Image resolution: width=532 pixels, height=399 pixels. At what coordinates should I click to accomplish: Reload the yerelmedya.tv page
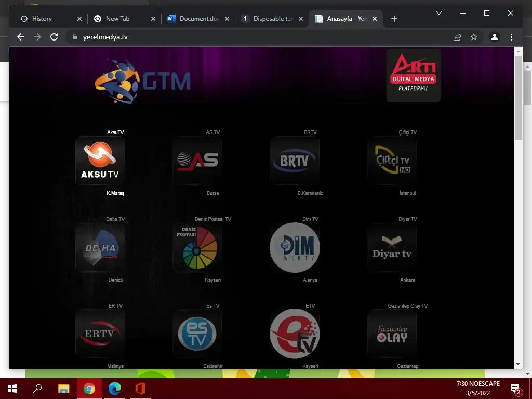[54, 37]
